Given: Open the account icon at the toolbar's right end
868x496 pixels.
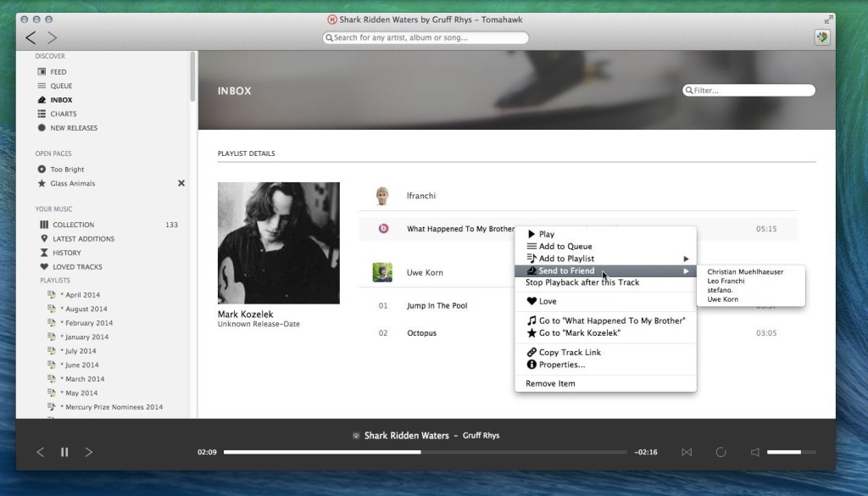Looking at the screenshot, I should (x=822, y=37).
